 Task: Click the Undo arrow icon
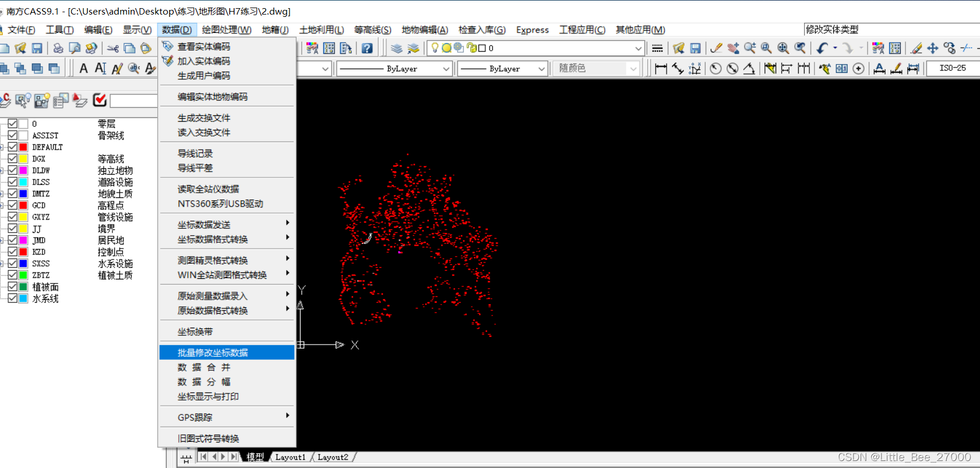click(x=822, y=48)
